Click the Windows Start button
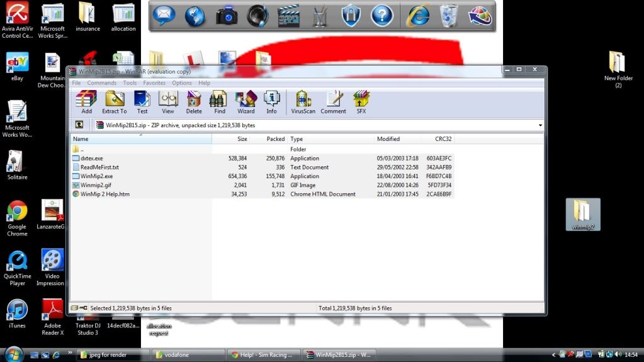 [x=13, y=354]
